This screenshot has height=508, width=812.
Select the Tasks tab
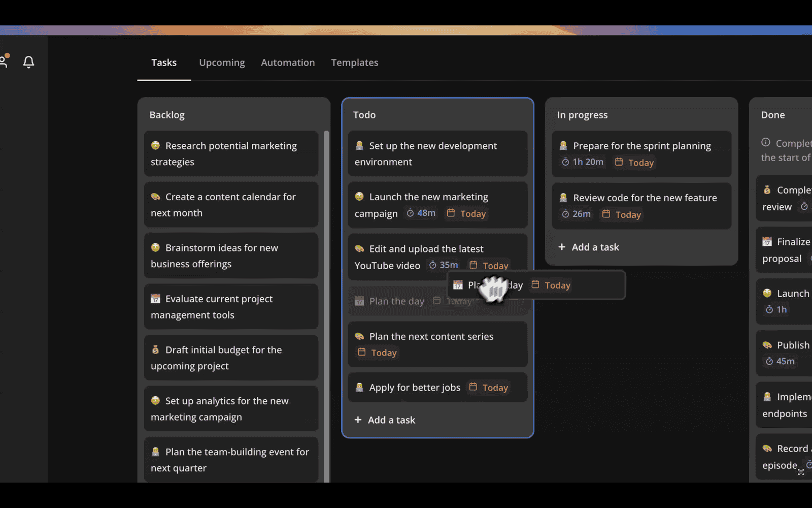[x=163, y=62]
